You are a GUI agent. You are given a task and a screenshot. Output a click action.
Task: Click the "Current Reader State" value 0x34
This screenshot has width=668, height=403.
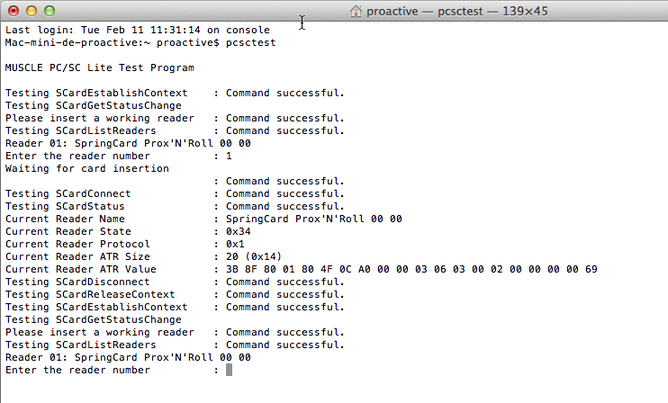click(x=238, y=231)
